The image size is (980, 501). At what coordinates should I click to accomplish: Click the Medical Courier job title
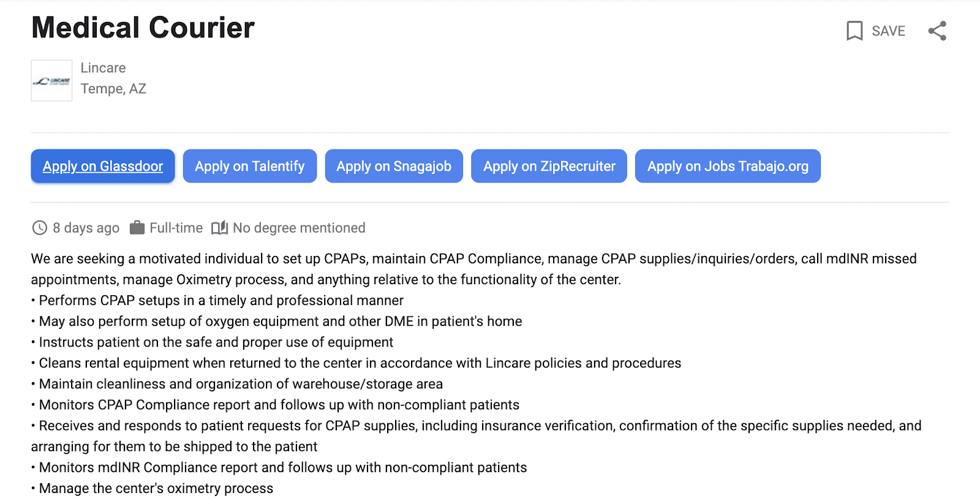point(143,28)
